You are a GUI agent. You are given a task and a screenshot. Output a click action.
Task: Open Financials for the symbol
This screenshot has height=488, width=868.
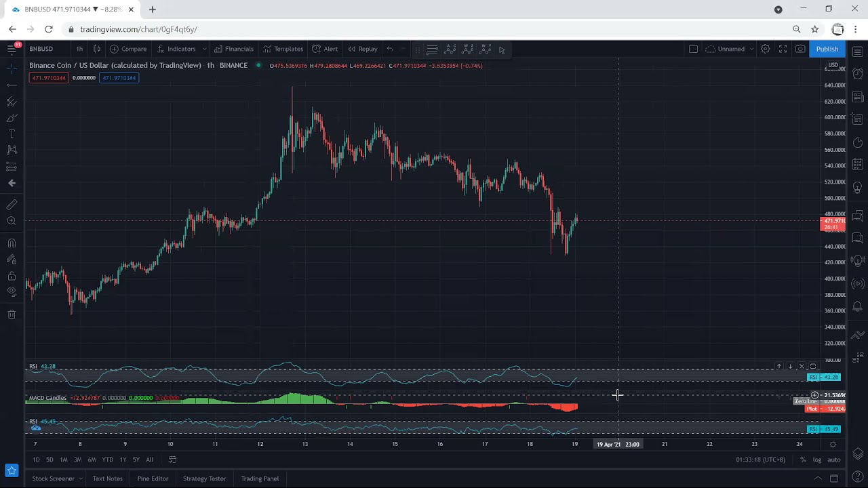233,49
